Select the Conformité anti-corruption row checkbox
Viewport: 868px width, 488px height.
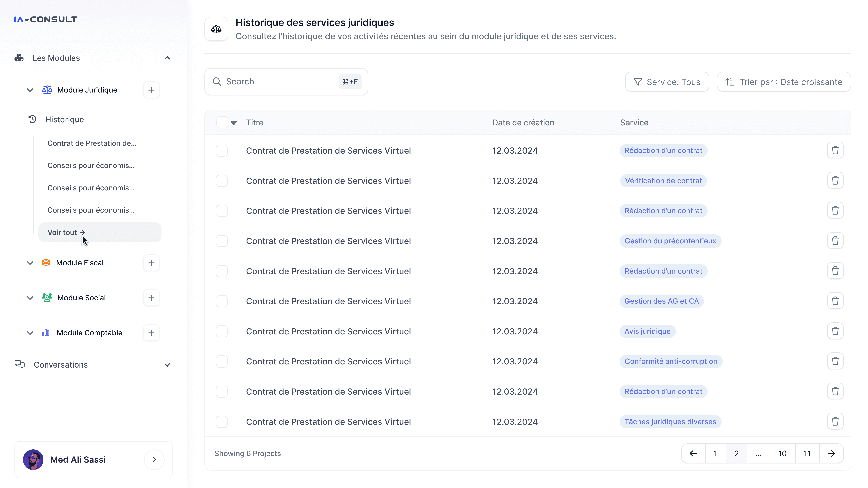coord(222,361)
